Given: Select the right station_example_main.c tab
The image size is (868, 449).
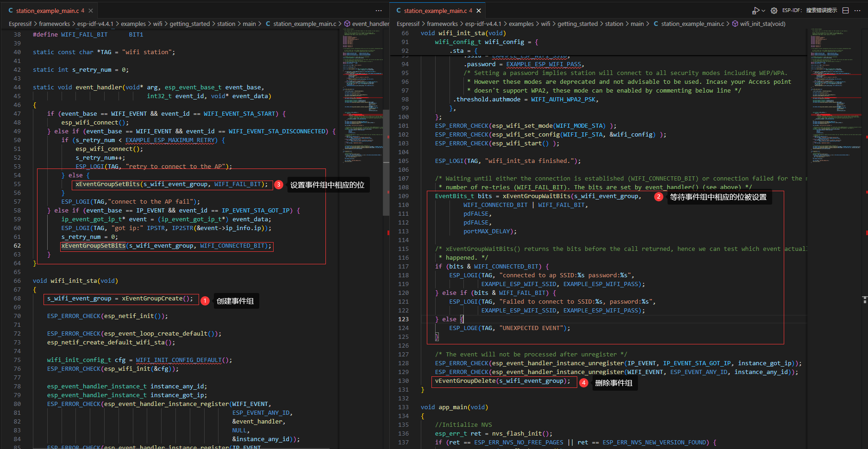Looking at the screenshot, I should point(438,11).
